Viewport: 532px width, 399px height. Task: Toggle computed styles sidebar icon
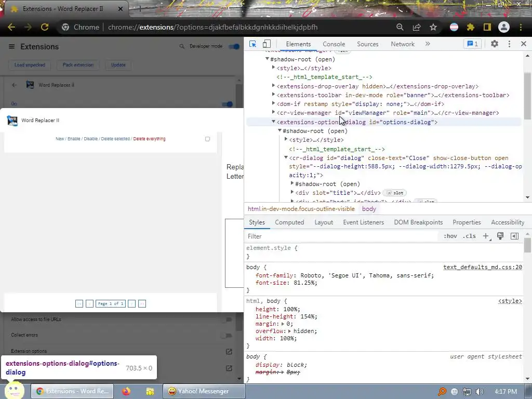[514, 236]
